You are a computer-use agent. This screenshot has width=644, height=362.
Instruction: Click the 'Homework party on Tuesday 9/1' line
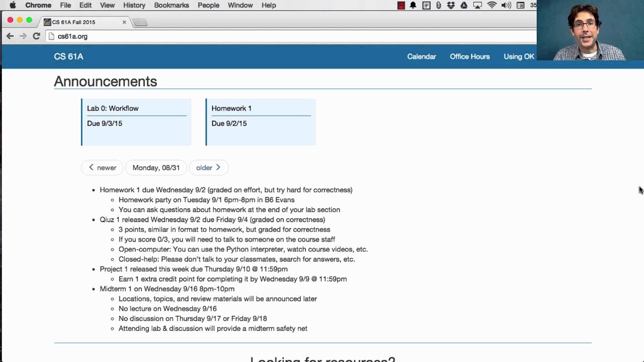[x=206, y=200]
